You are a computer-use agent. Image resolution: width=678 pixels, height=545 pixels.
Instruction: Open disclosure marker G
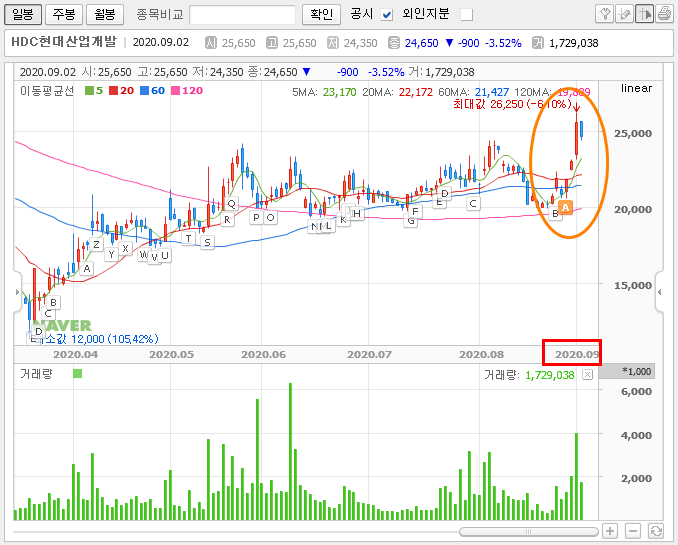(410, 222)
